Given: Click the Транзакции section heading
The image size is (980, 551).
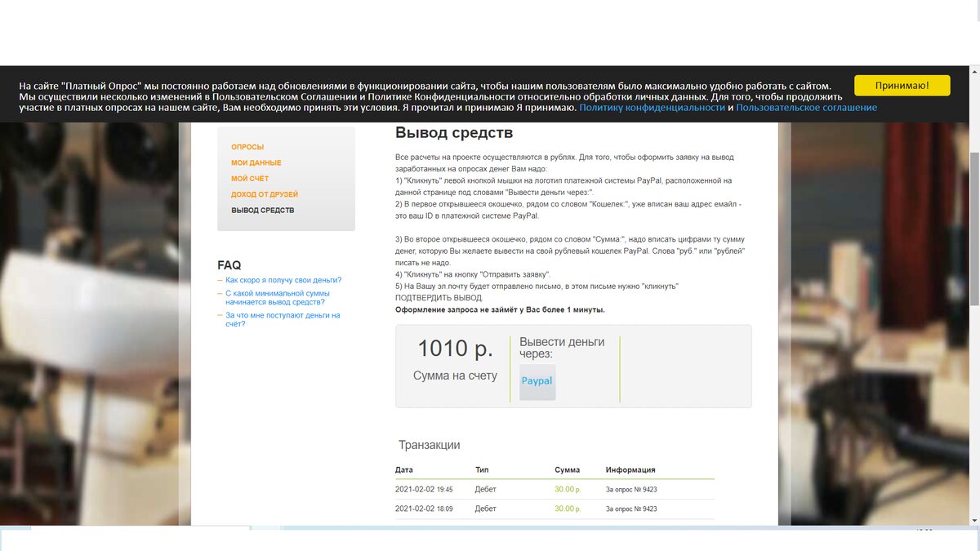Looking at the screenshot, I should 430,445.
